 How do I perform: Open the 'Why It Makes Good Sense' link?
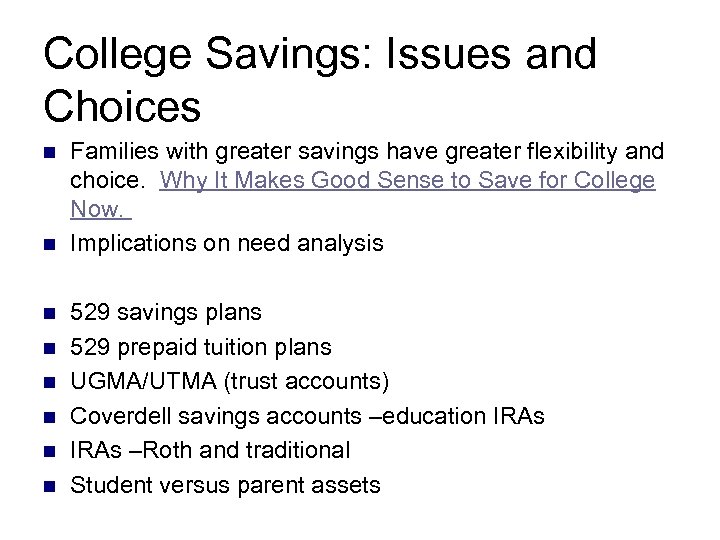click(x=407, y=181)
